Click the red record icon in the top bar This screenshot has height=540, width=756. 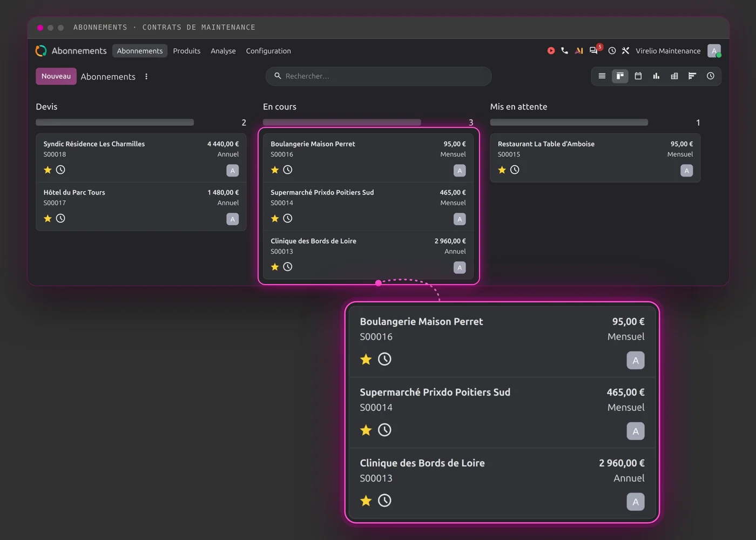tap(551, 51)
